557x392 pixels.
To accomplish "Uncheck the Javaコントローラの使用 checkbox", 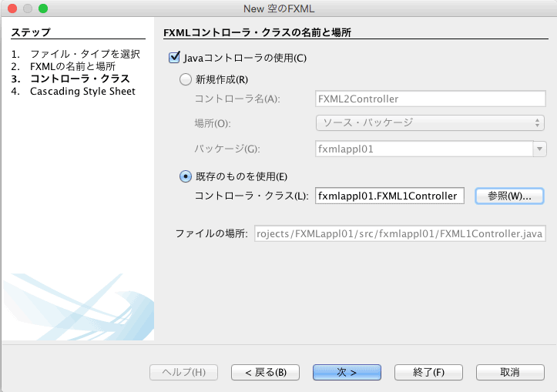I will [174, 57].
